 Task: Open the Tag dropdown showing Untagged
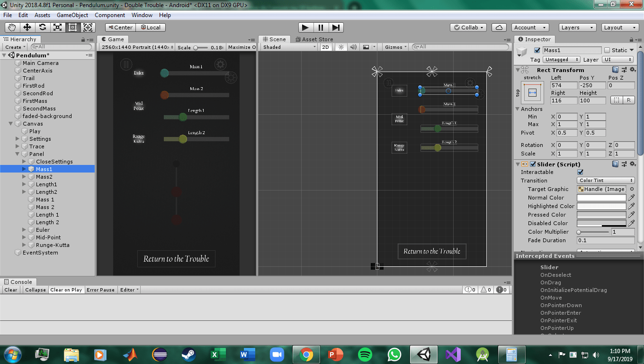click(562, 60)
